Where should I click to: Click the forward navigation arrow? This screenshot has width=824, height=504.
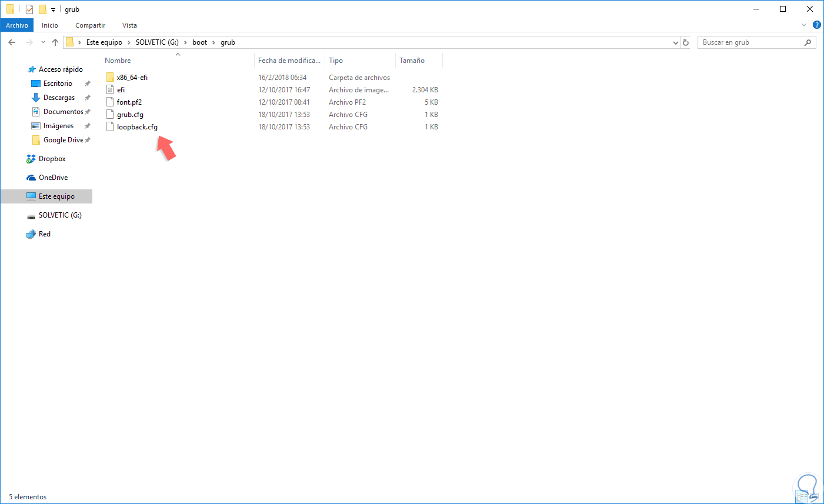(29, 42)
